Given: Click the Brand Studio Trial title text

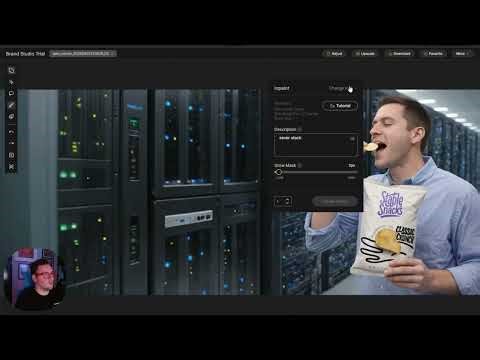Looking at the screenshot, I should coord(25,54).
